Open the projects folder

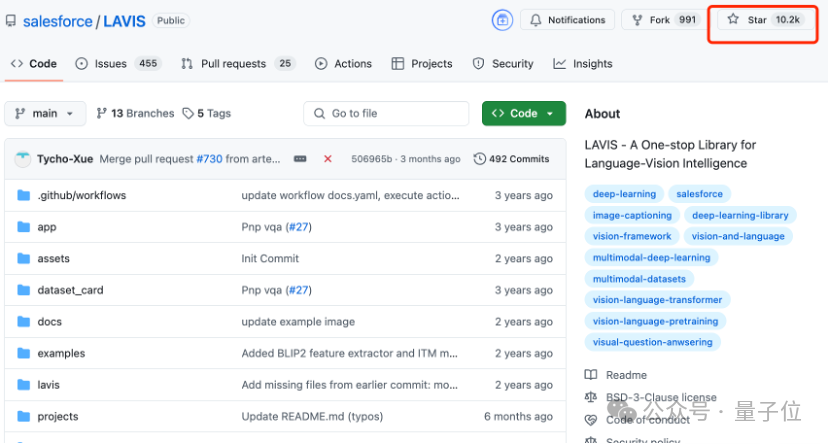point(58,417)
